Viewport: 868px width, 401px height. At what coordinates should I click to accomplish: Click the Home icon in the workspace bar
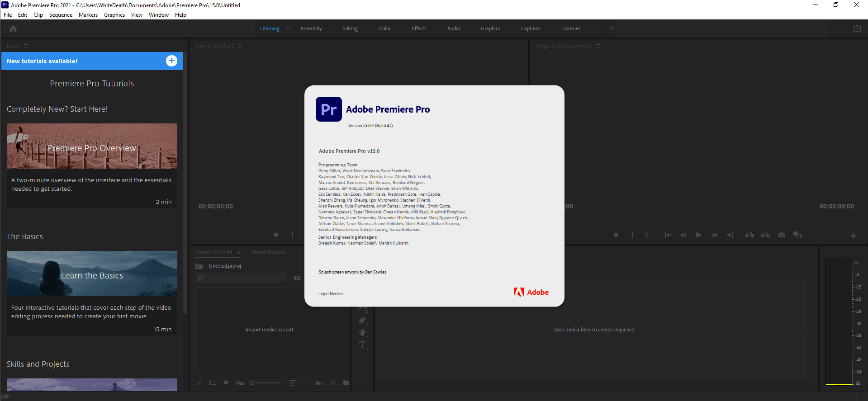[13, 29]
